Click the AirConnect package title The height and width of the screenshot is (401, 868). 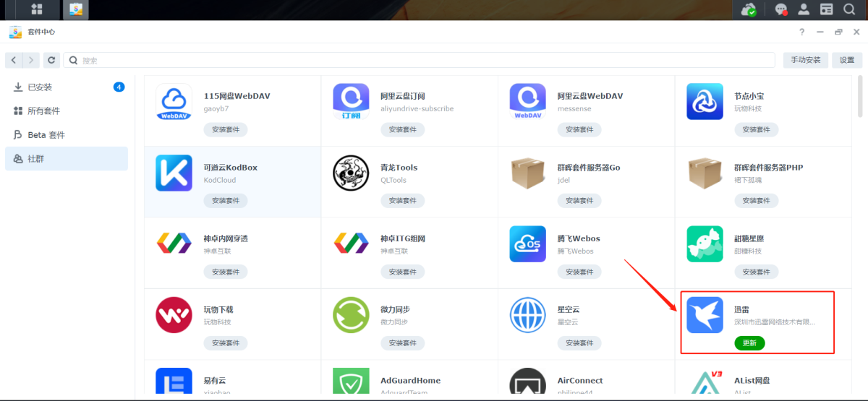coord(580,381)
